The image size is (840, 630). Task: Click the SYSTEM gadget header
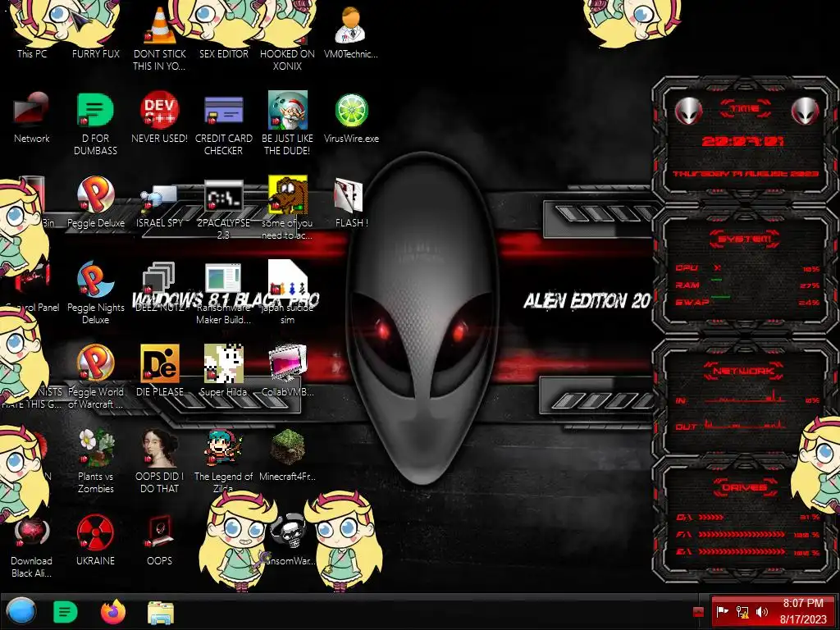pyautogui.click(x=745, y=239)
